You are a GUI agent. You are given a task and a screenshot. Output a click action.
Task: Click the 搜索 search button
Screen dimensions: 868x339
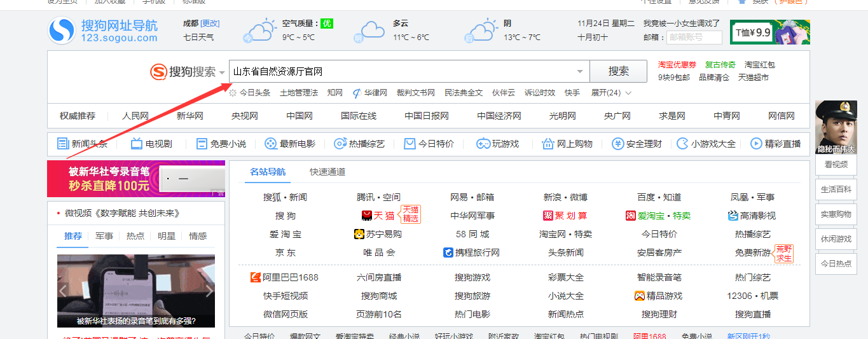(619, 71)
